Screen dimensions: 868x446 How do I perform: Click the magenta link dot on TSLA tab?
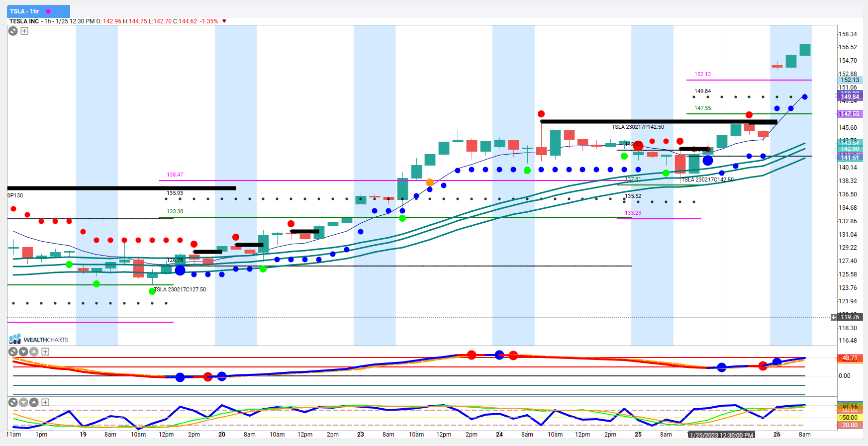click(48, 11)
